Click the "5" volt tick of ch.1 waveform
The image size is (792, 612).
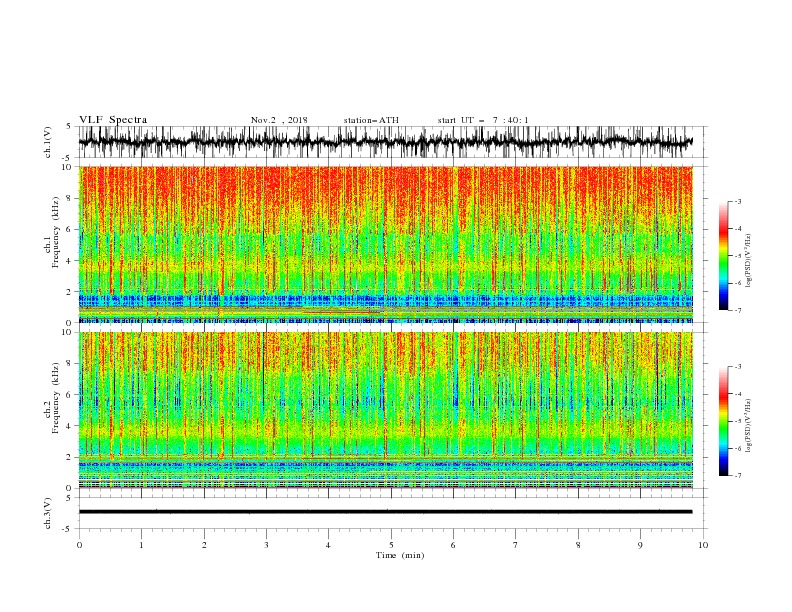click(x=69, y=126)
